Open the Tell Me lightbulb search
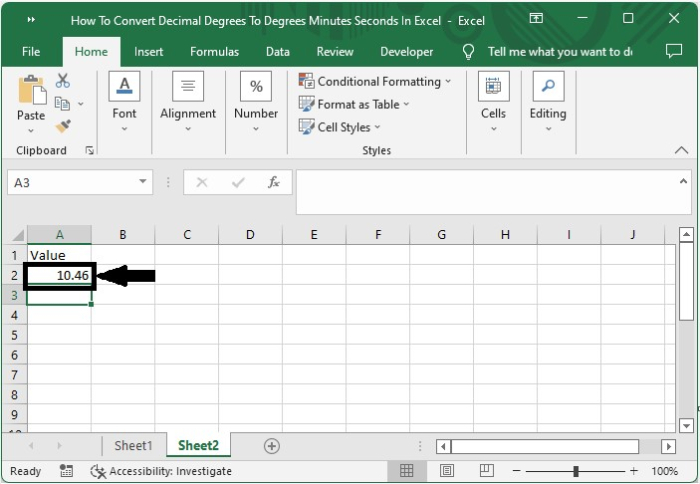 coord(468,52)
